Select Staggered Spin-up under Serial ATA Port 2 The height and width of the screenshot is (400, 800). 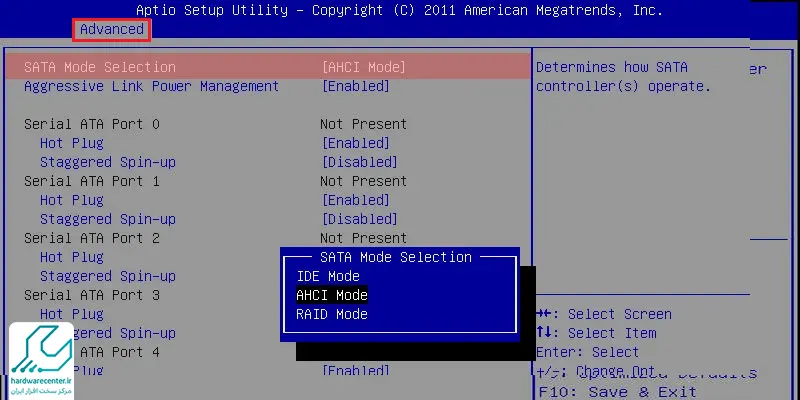pos(108,277)
